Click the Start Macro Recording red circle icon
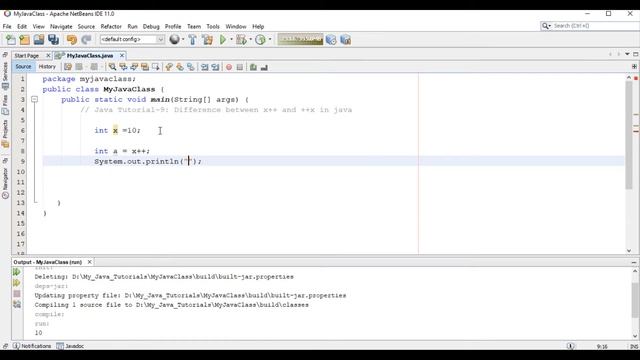 [229, 67]
